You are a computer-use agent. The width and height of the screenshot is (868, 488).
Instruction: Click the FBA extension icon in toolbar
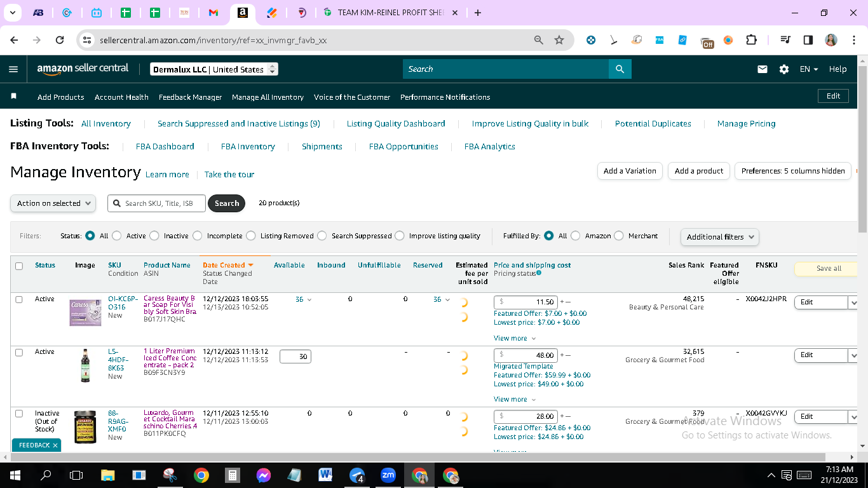660,40
